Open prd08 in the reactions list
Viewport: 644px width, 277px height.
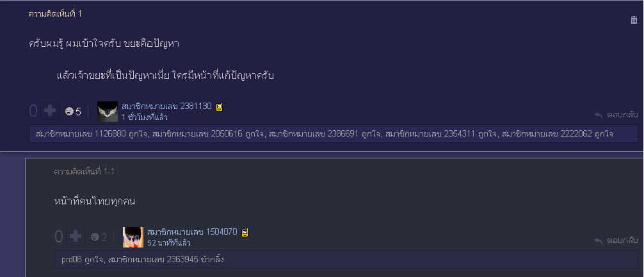(x=72, y=260)
